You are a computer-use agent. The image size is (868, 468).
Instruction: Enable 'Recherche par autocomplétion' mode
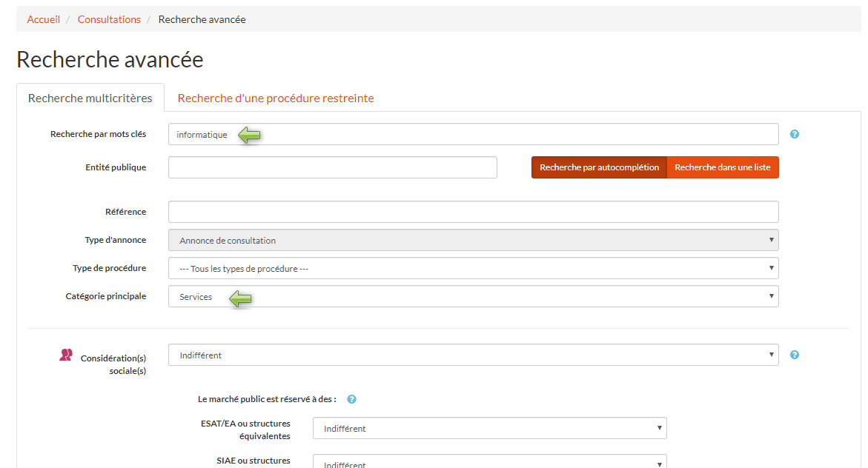click(x=599, y=167)
